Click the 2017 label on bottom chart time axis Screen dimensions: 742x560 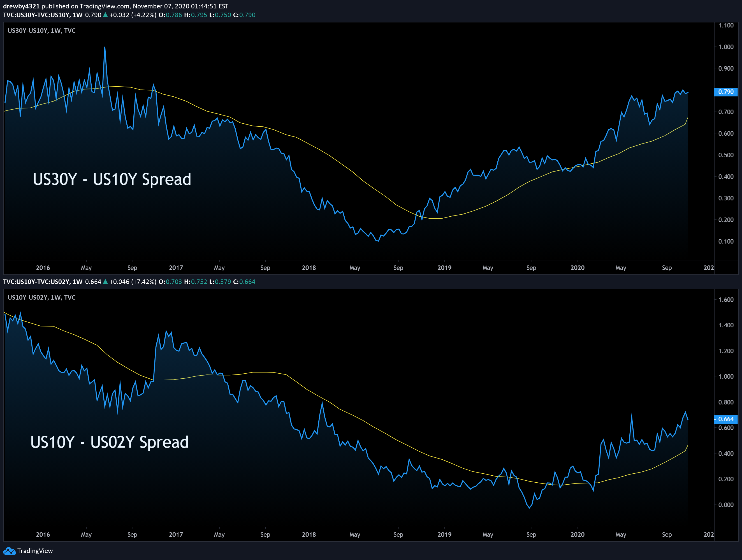click(x=176, y=534)
